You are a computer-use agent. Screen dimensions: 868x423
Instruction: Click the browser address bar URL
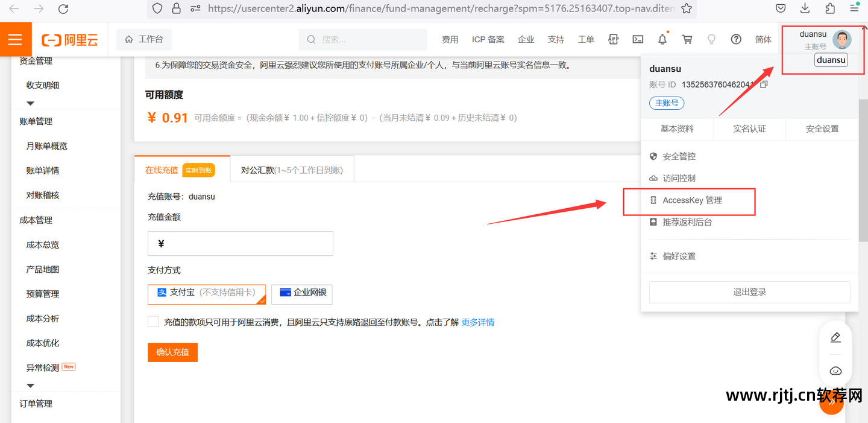click(x=441, y=8)
